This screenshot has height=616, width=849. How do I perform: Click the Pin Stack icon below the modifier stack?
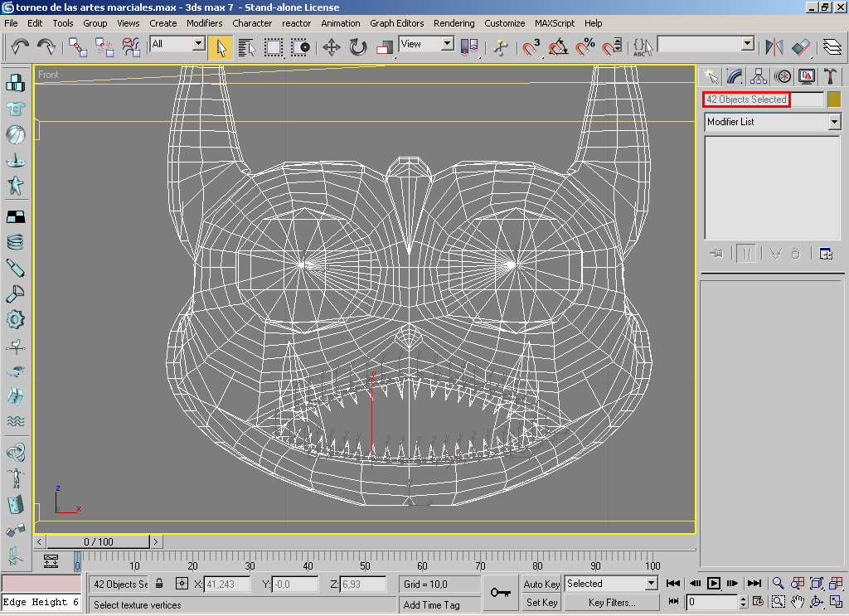pyautogui.click(x=716, y=253)
